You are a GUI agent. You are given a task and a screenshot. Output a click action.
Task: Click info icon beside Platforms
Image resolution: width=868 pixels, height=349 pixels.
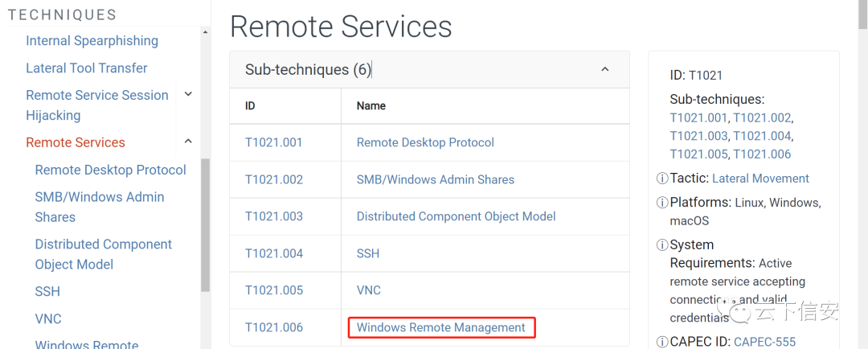(662, 203)
